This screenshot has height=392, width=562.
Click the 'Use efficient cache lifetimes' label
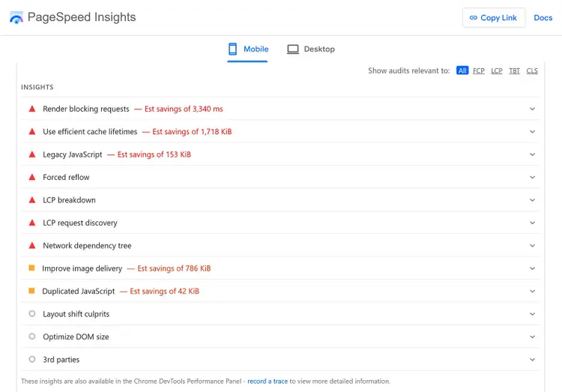pyautogui.click(x=90, y=132)
